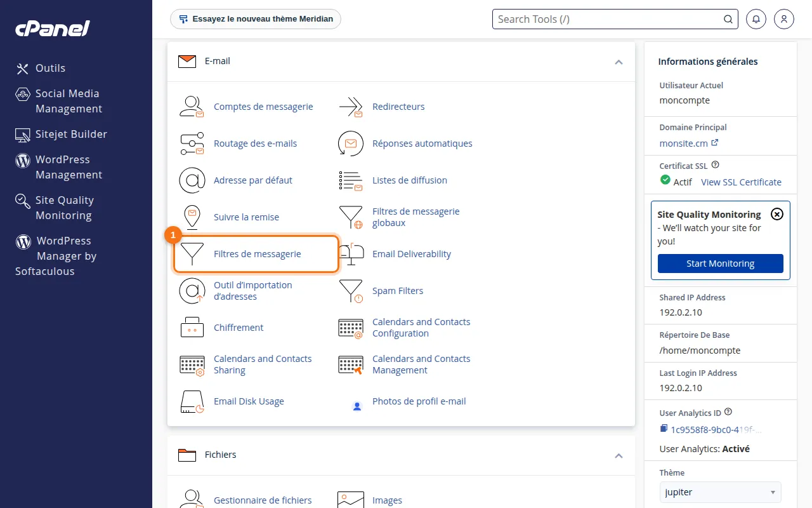Click the Suivre la remise pin icon
Viewport: 812px width, 508px height.
[192, 217]
